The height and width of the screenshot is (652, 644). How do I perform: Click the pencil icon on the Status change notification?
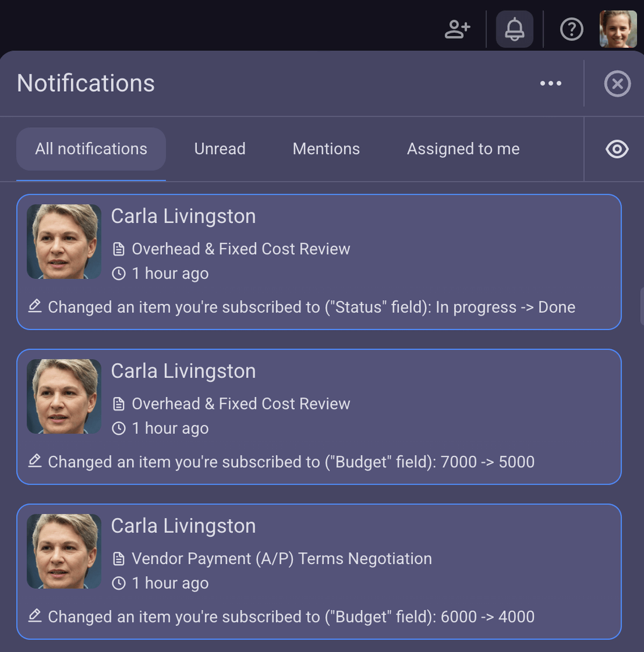click(34, 306)
